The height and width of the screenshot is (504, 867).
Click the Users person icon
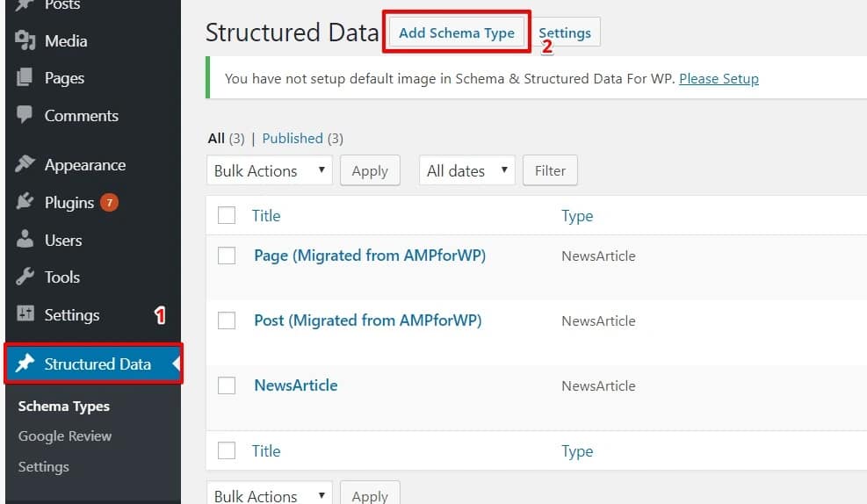[25, 239]
